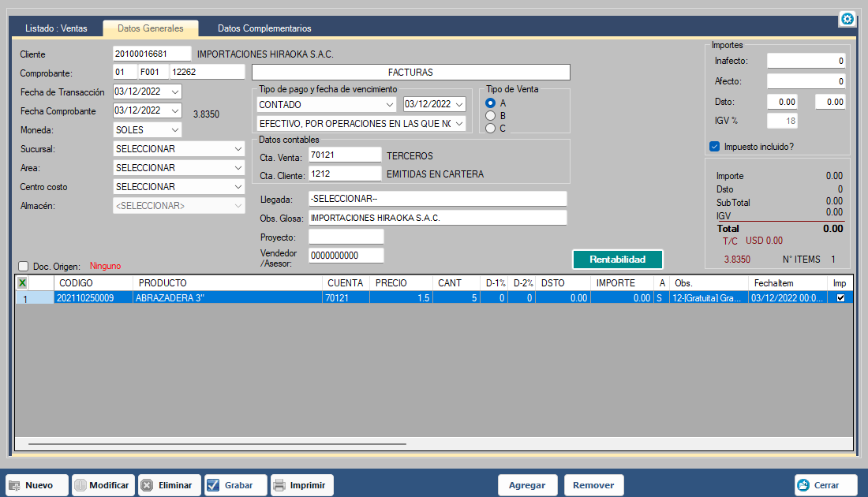
Task: Click the CODIGO column header
Action: 94,282
